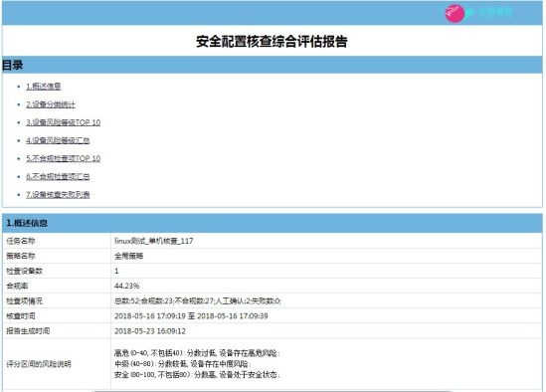Click the 1.概述信息 section header
The height and width of the screenshot is (392, 546).
(x=272, y=223)
